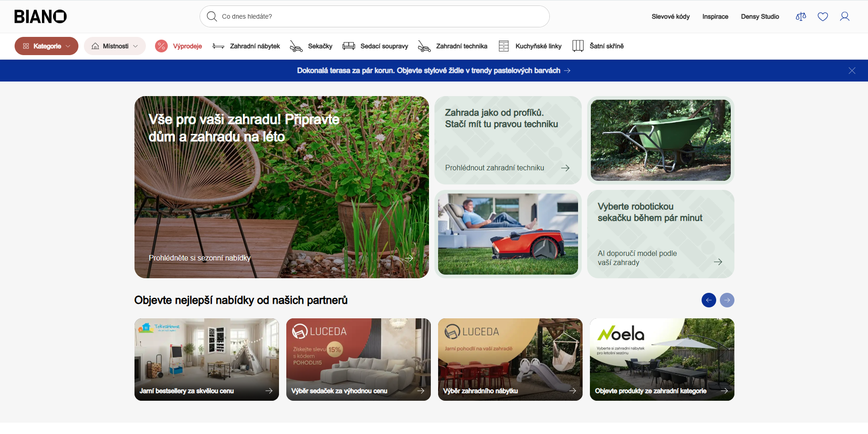Go to next partner offers slide
The width and height of the screenshot is (868, 434).
[727, 300]
